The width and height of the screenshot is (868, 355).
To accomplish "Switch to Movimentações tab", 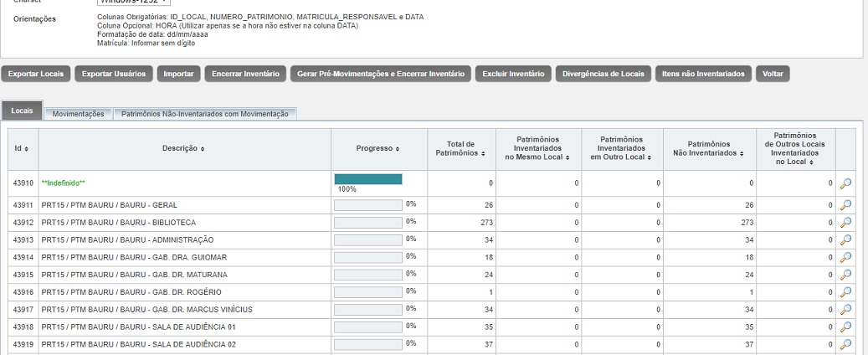I will pos(78,114).
